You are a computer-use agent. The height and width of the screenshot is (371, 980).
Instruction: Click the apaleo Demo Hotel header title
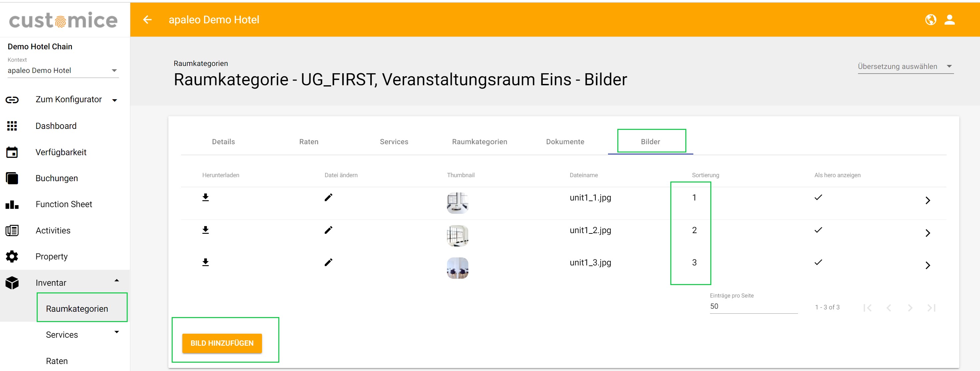coord(214,20)
